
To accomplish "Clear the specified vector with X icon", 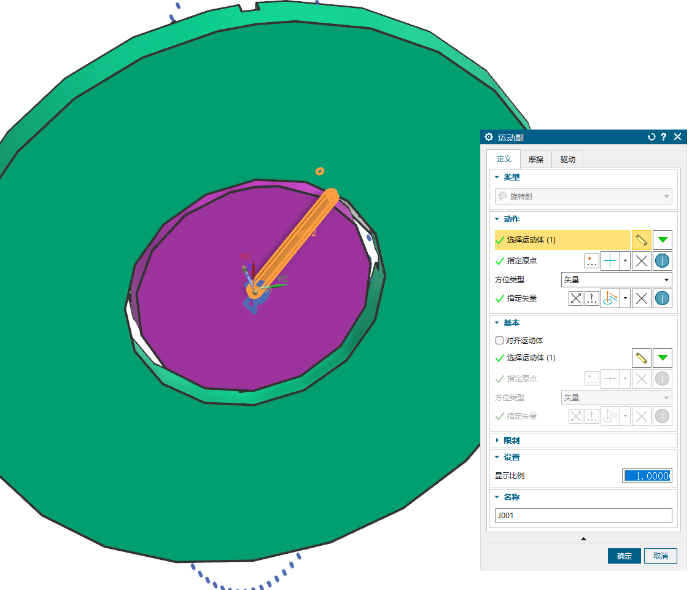I will click(x=642, y=299).
